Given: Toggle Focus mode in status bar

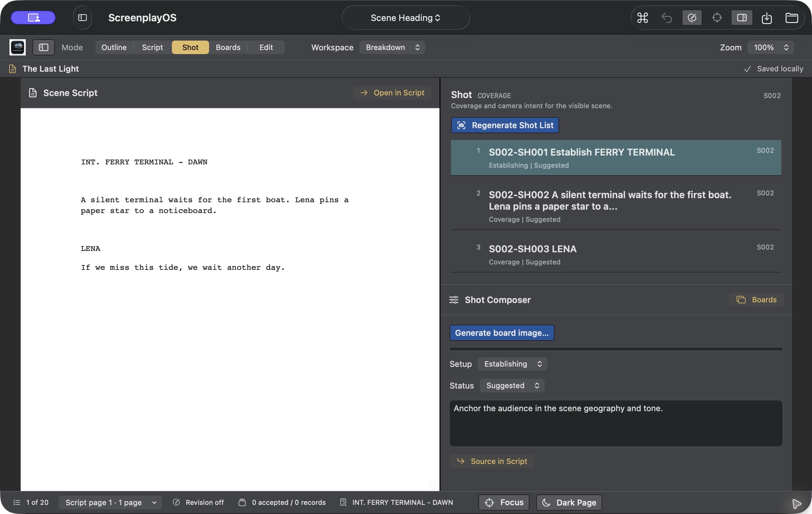Looking at the screenshot, I should 504,503.
